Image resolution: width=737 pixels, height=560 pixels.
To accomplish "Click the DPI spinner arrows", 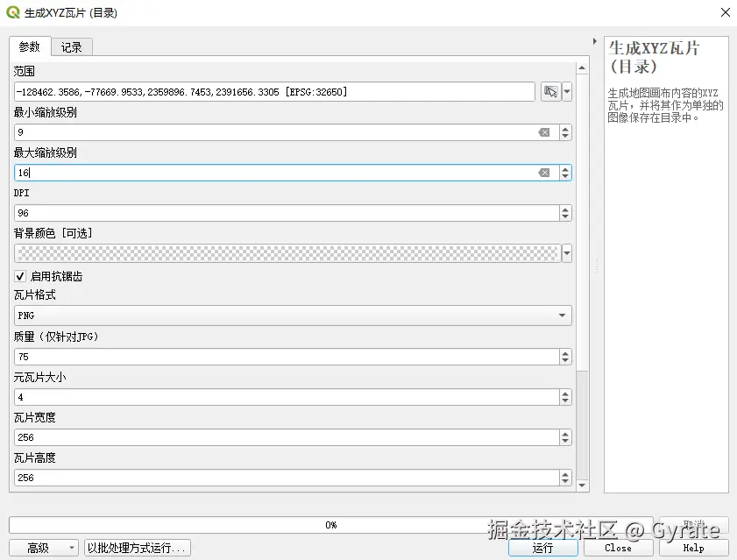I will (565, 214).
